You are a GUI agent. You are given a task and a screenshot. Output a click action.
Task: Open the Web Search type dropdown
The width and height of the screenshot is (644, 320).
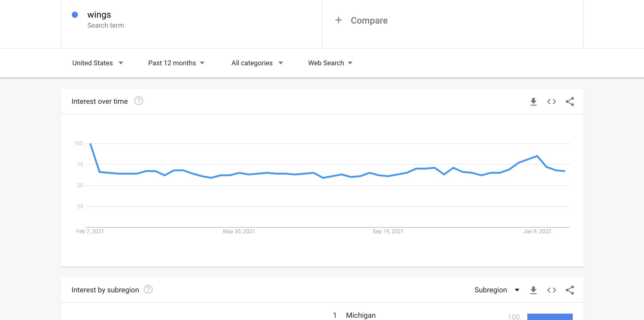330,63
